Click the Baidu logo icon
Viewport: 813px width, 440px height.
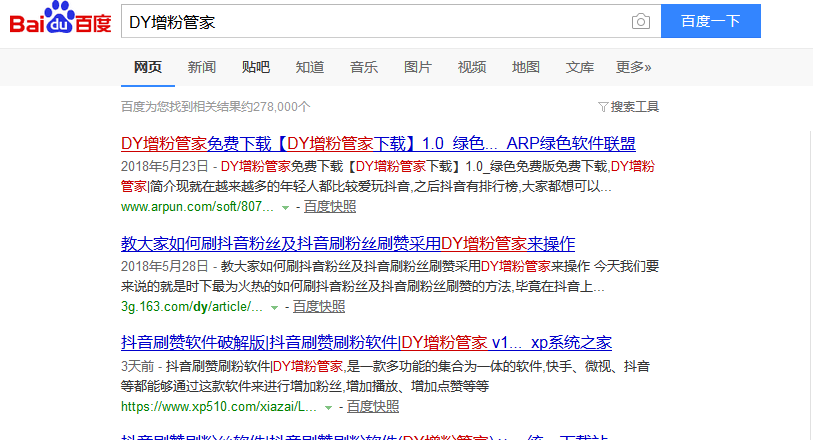[60, 22]
